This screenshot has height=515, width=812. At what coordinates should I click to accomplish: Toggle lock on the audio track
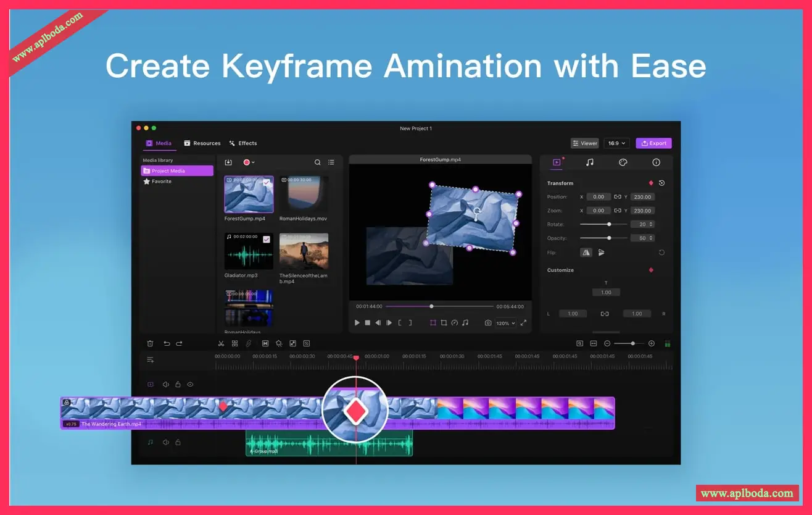(178, 442)
